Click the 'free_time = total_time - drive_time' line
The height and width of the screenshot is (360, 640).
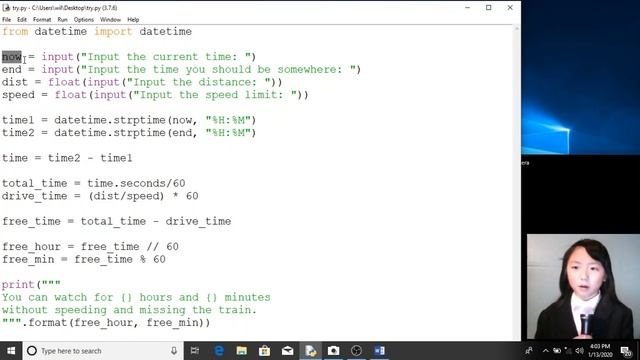(116, 221)
